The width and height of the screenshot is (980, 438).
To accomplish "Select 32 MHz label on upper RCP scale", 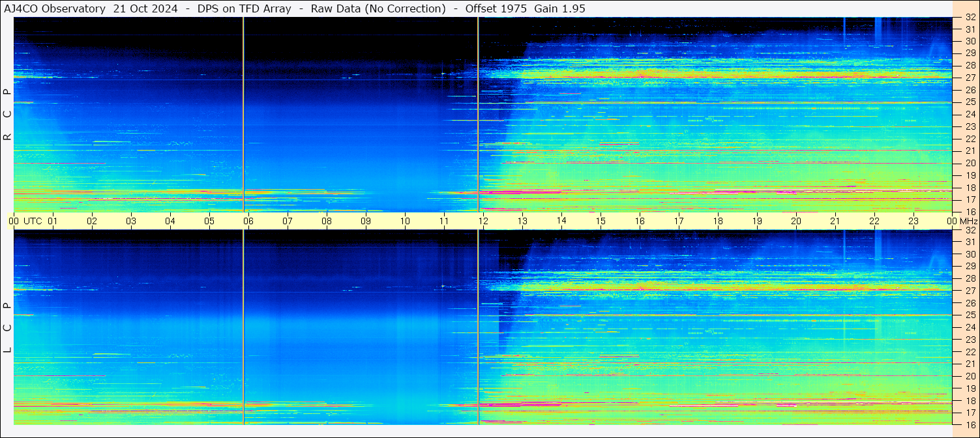I will [x=970, y=18].
